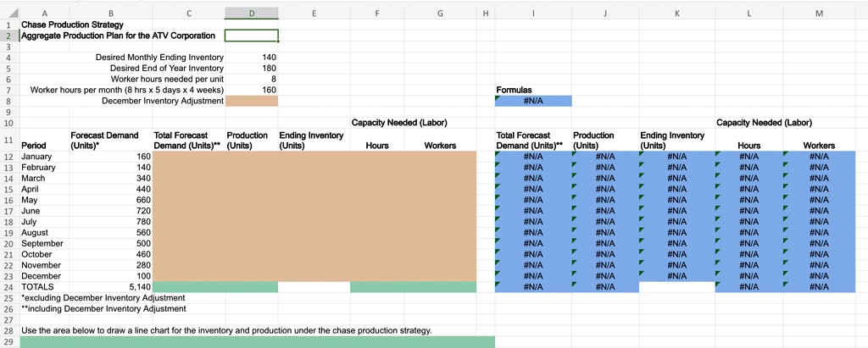868x348 pixels.
Task: Click the fill handle on selected cell D2
Action: pyautogui.click(x=278, y=41)
